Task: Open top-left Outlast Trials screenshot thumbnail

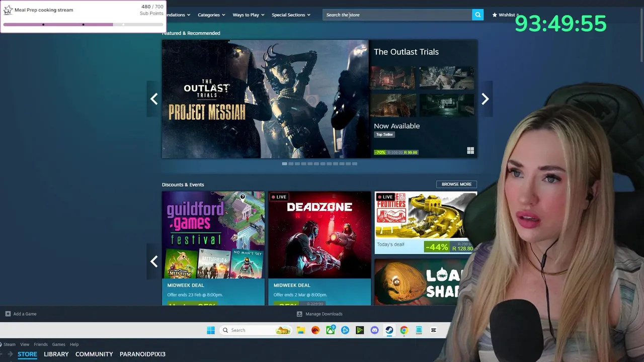Action: click(393, 78)
